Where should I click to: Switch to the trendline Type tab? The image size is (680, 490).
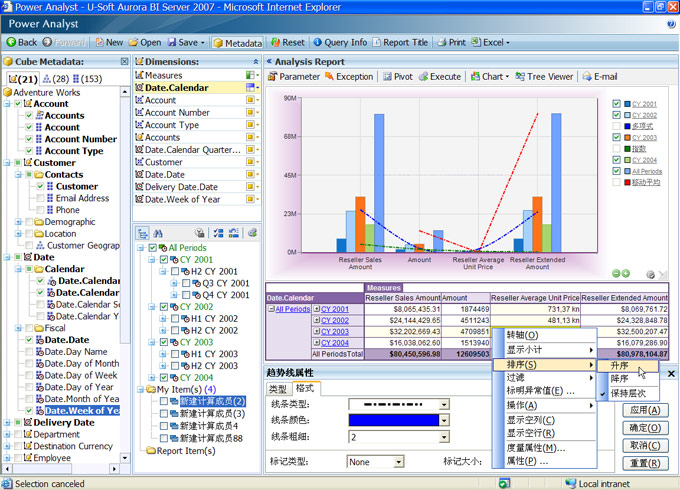pyautogui.click(x=278, y=389)
